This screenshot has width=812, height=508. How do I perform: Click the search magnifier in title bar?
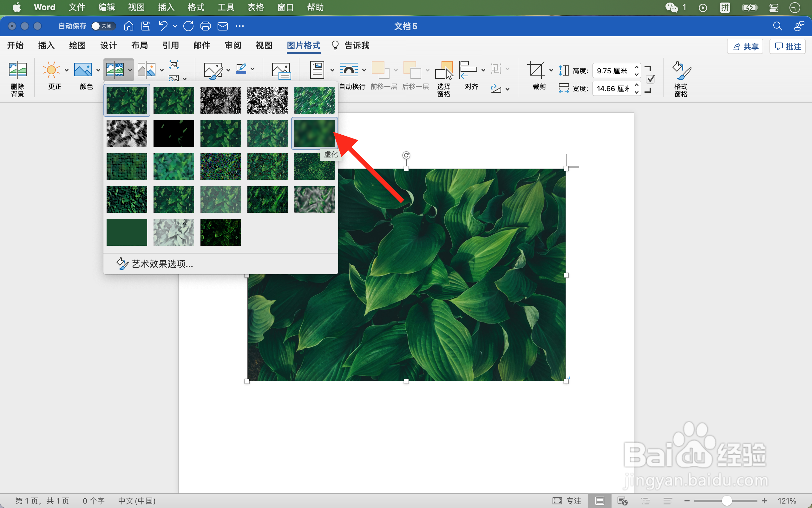pos(777,26)
